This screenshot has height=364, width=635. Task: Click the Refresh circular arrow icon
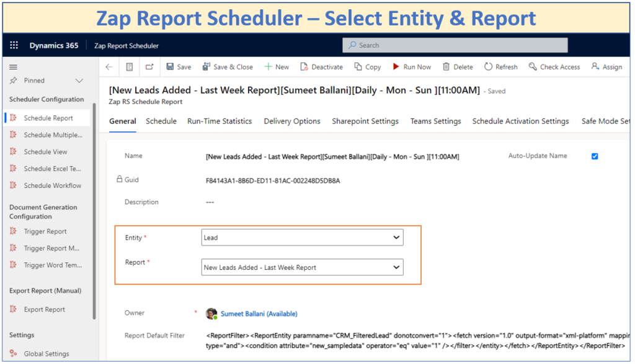pos(489,67)
